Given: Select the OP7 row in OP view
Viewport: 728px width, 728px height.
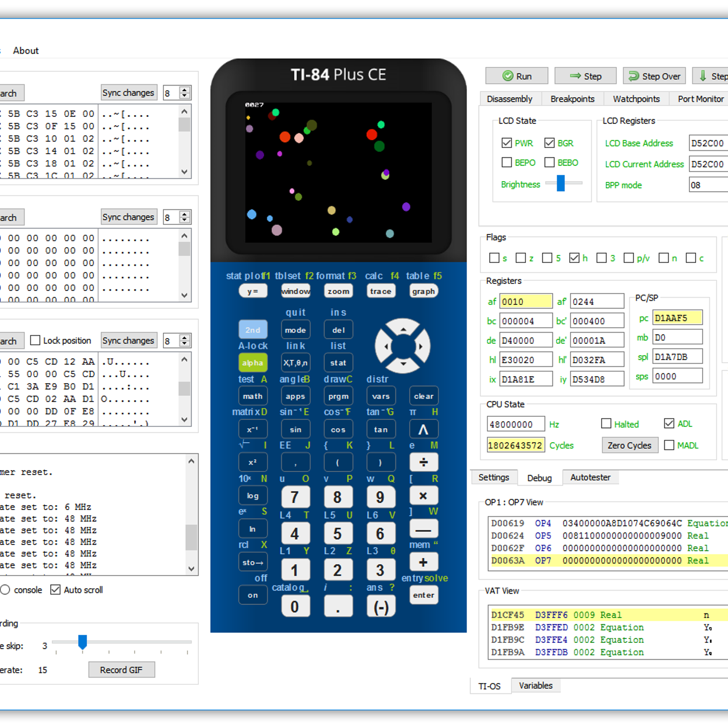Looking at the screenshot, I should pos(608,561).
